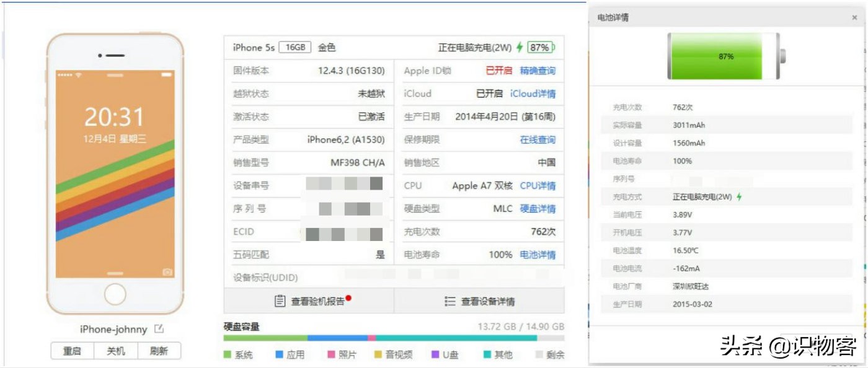The image size is (868, 368).
Task: Click the edit icon beside iPhone-johnny name
Action: (160, 329)
